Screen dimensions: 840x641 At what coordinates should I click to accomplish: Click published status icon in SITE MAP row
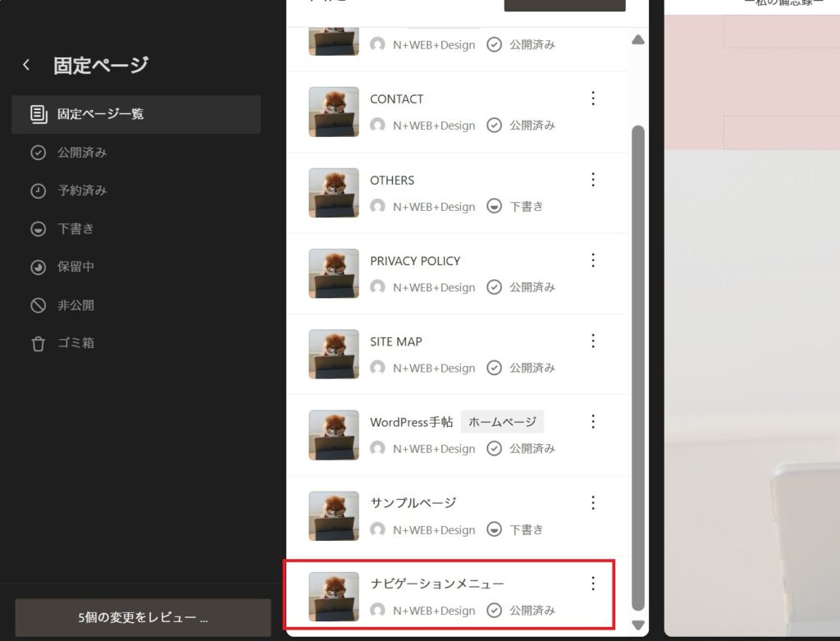tap(494, 368)
